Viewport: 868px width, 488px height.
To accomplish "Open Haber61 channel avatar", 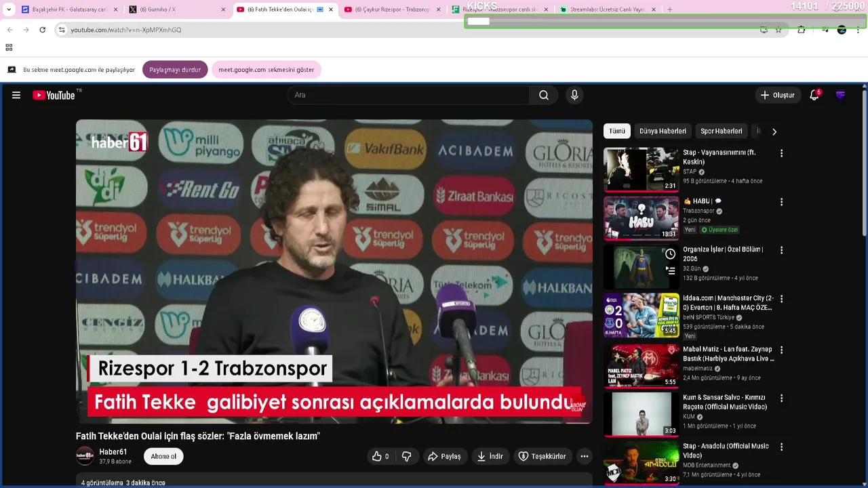I will (85, 456).
